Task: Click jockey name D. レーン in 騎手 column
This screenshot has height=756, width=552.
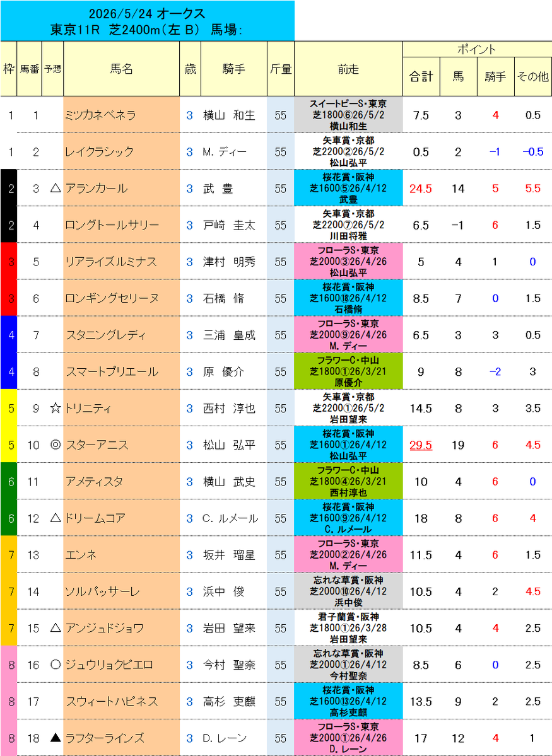Action: point(225,738)
